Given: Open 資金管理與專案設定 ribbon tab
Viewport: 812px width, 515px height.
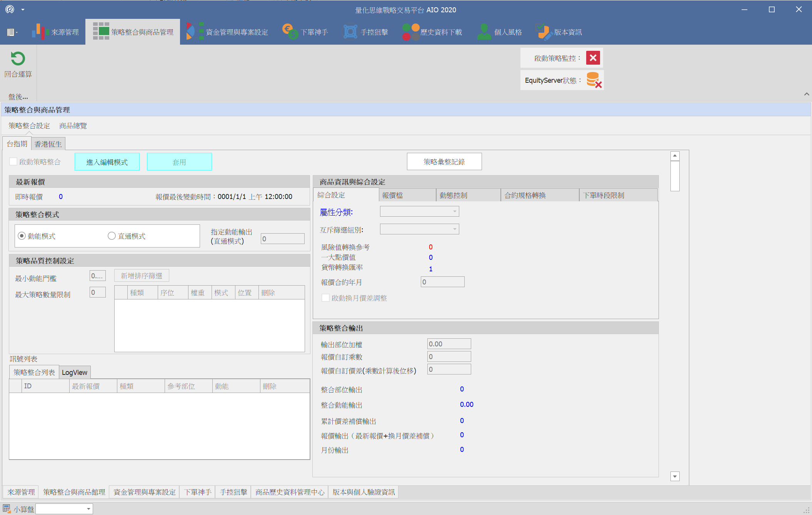Looking at the screenshot, I should pos(227,32).
